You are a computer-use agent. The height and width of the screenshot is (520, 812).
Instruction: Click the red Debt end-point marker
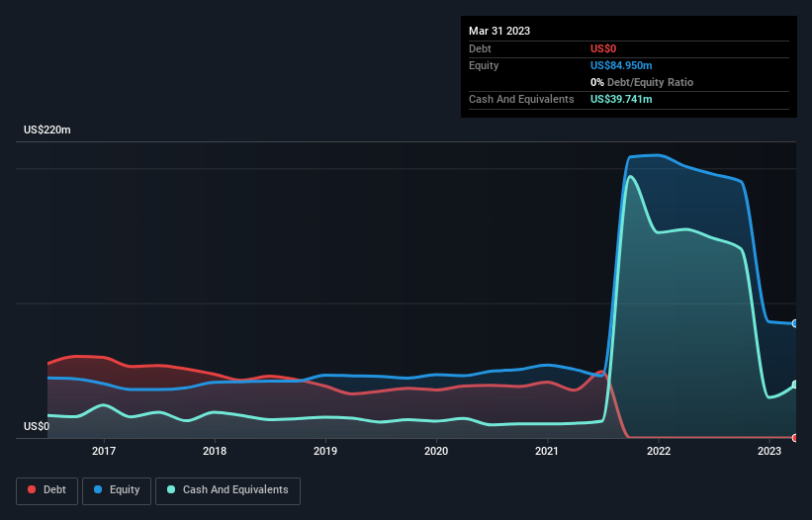795,438
